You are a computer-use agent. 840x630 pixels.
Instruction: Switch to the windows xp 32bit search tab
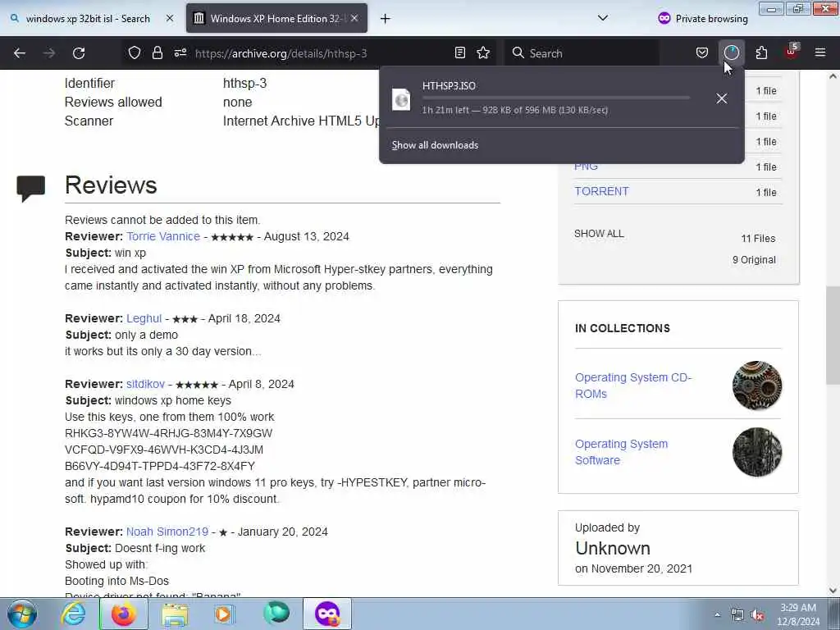[x=88, y=19]
